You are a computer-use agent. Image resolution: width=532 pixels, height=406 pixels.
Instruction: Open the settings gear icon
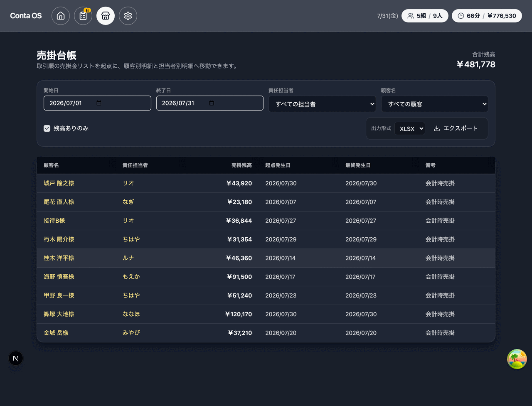point(128,16)
